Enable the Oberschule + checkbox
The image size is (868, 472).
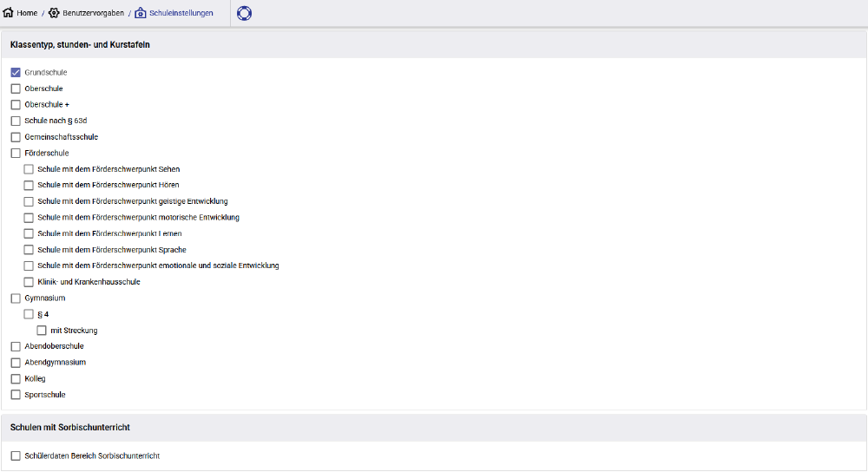click(x=16, y=105)
